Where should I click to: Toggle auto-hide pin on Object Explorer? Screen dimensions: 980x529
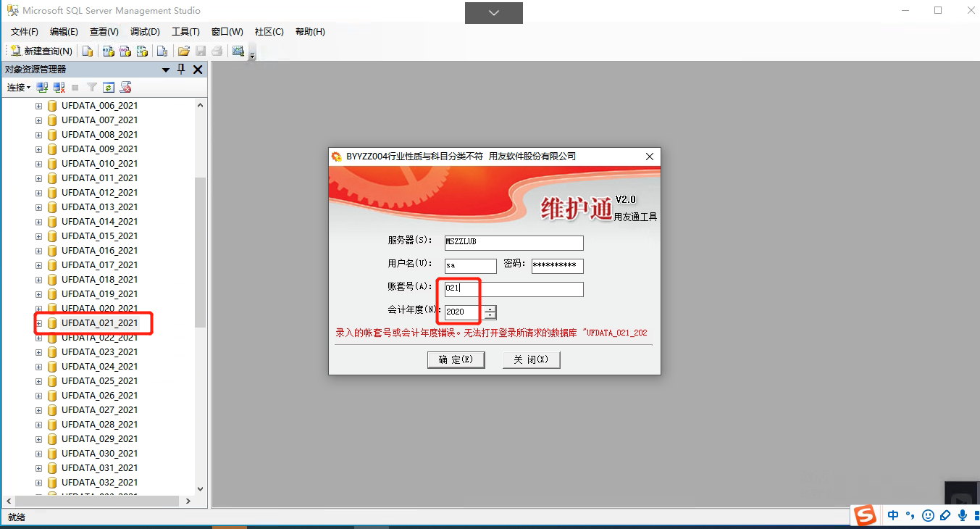tap(181, 70)
